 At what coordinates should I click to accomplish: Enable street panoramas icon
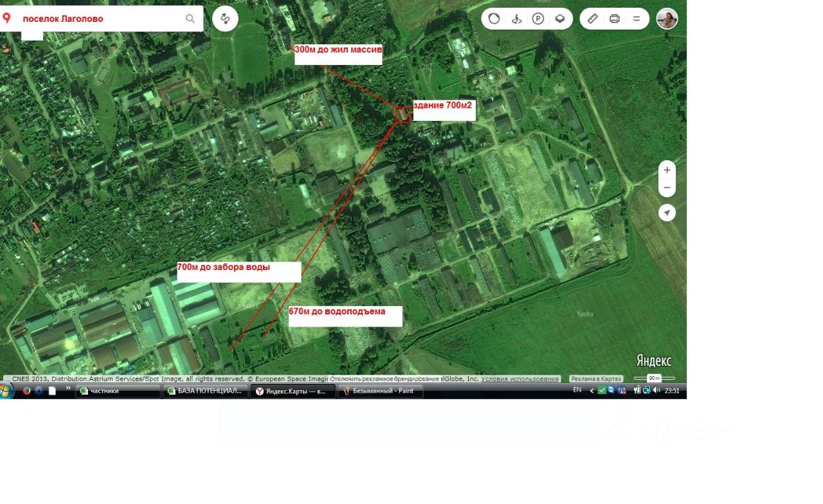pyautogui.click(x=516, y=19)
